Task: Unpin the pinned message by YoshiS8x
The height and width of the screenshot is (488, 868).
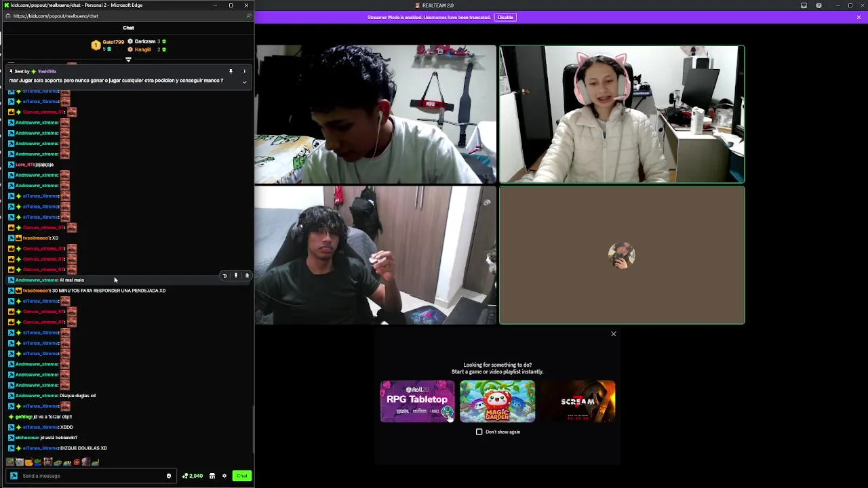Action: tap(231, 71)
